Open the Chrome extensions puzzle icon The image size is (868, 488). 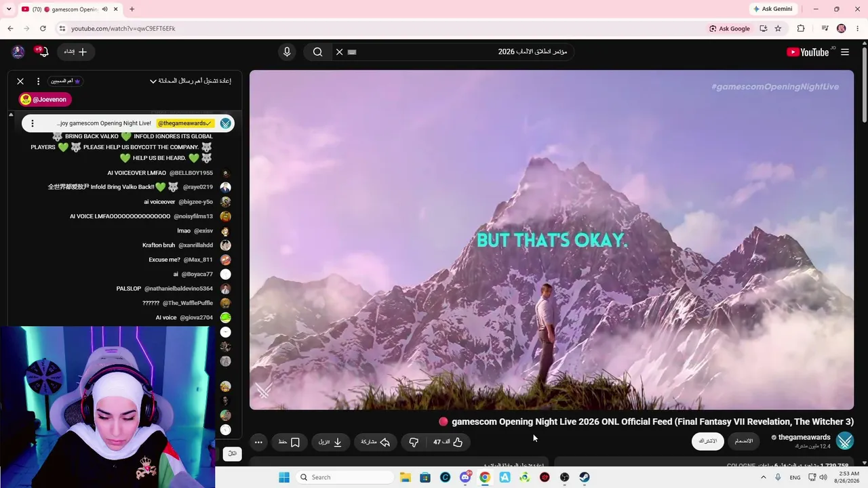click(x=801, y=28)
